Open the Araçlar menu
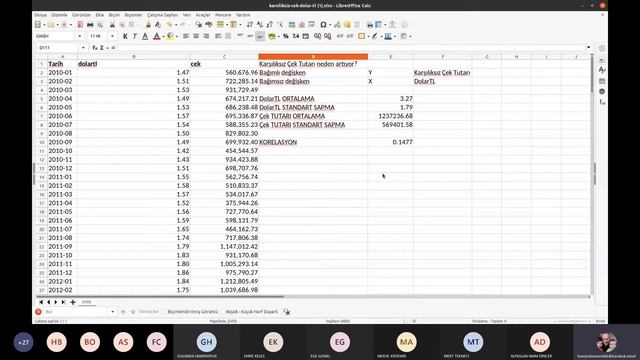The height and width of the screenshot is (360, 640). (203, 15)
